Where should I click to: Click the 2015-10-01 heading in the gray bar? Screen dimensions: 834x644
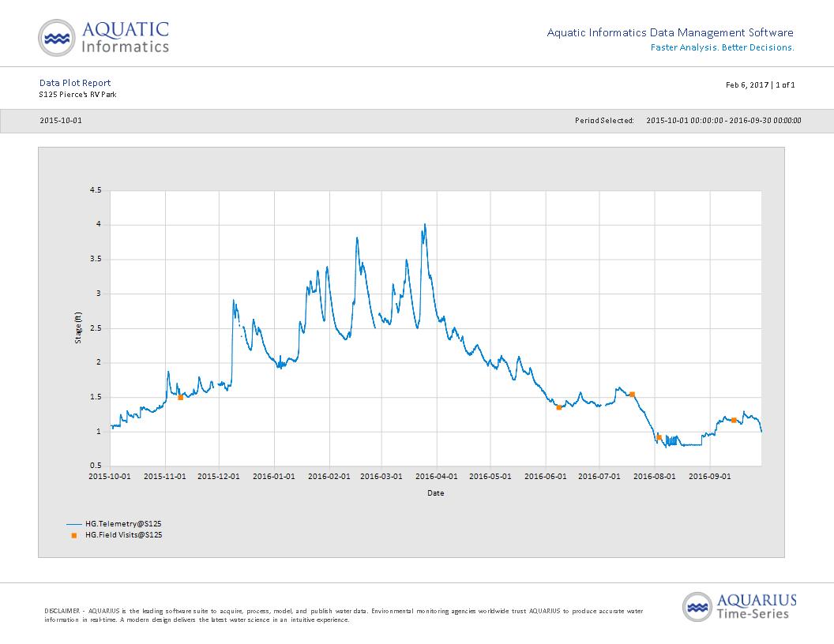point(61,121)
